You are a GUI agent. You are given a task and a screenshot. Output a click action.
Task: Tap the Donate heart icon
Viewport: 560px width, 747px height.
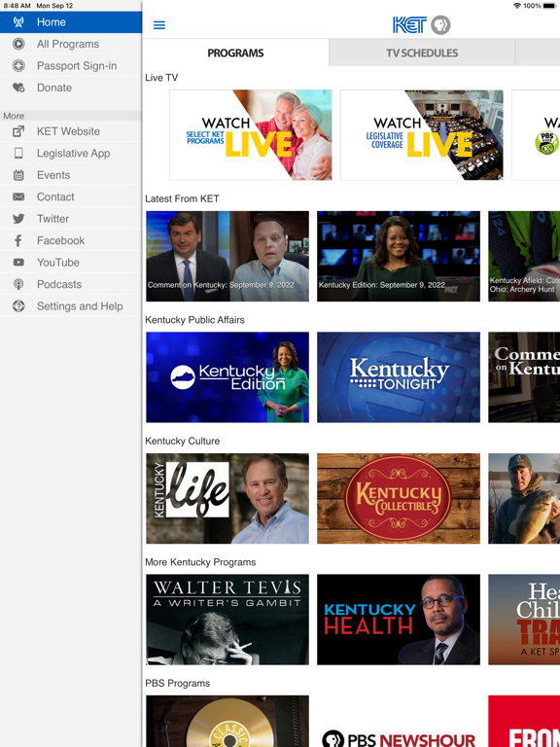click(x=18, y=88)
